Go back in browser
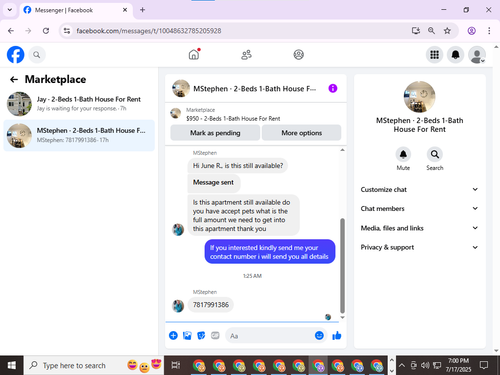This screenshot has height=375, width=500. coord(11,31)
